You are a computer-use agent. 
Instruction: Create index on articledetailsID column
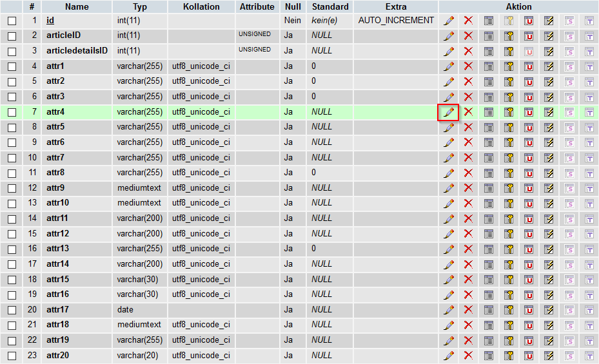coord(549,51)
